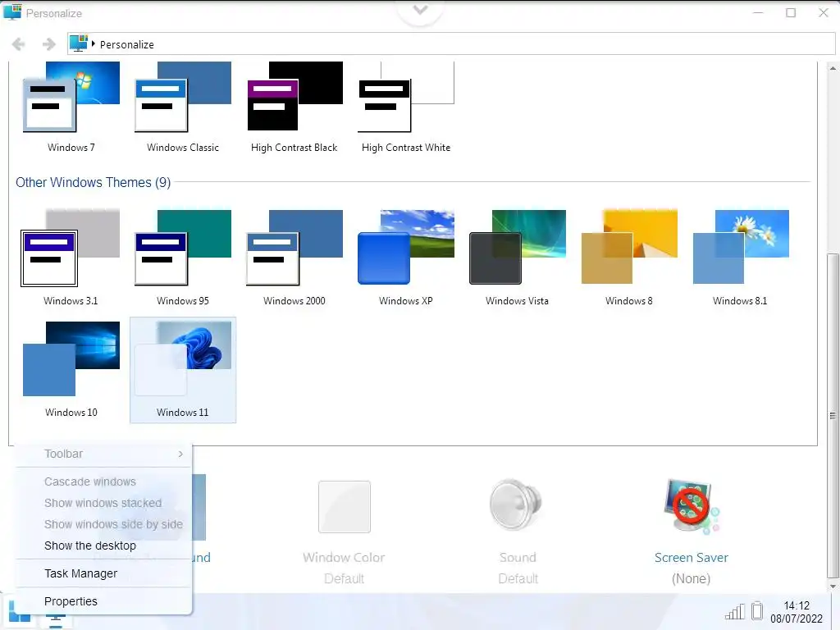Choose Cascade windows from context menu

(103, 482)
